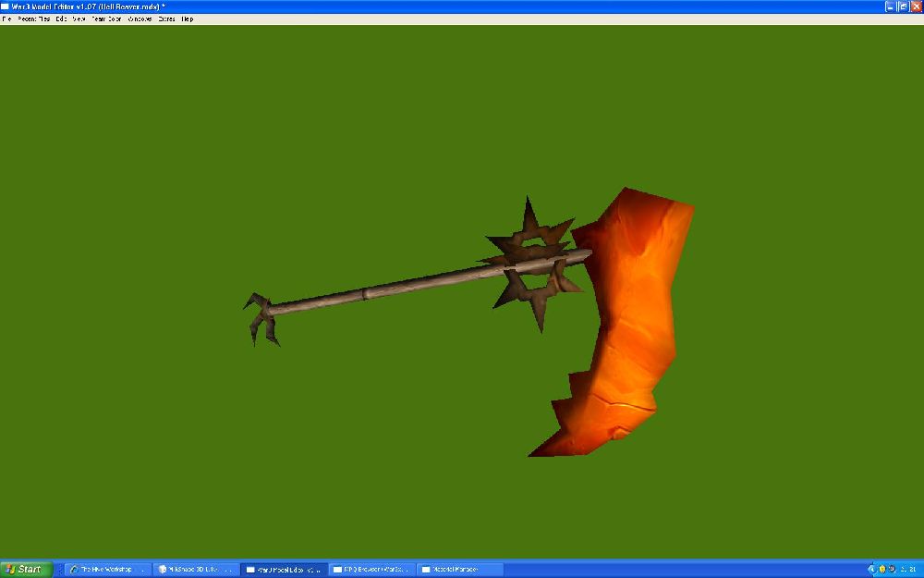Open the Team Color menu
The image size is (924, 578).
click(106, 18)
